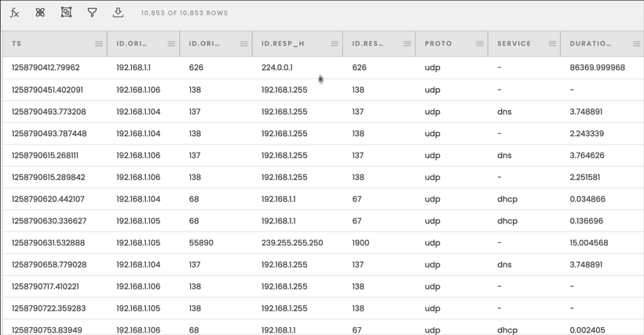Click the timestamp 1258790412.79962 cell
This screenshot has width=644, height=335.
click(x=46, y=68)
